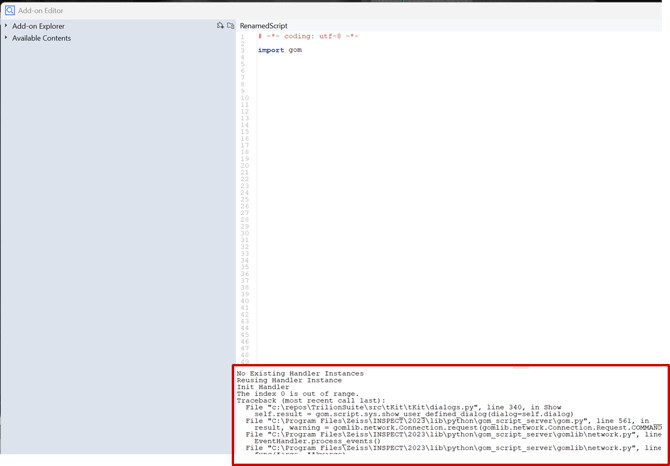
Task: Click line number 20 in the editor gutter
Action: click(x=244, y=165)
